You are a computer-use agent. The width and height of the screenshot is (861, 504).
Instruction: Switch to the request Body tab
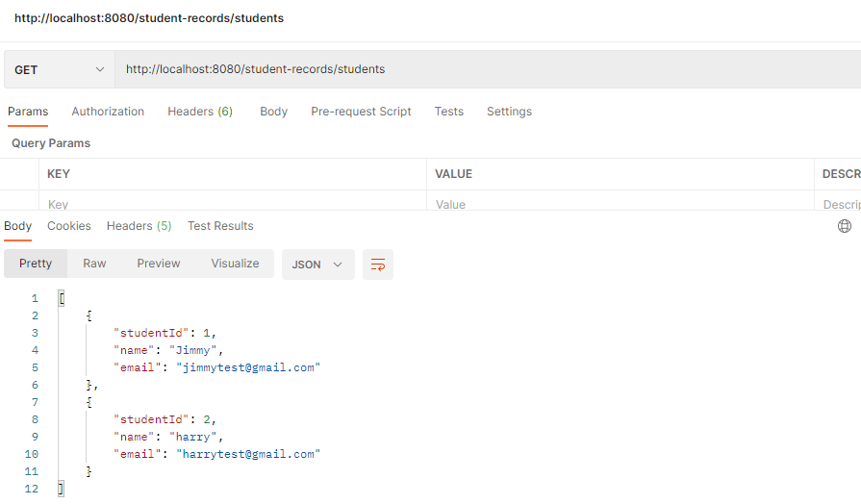[273, 112]
